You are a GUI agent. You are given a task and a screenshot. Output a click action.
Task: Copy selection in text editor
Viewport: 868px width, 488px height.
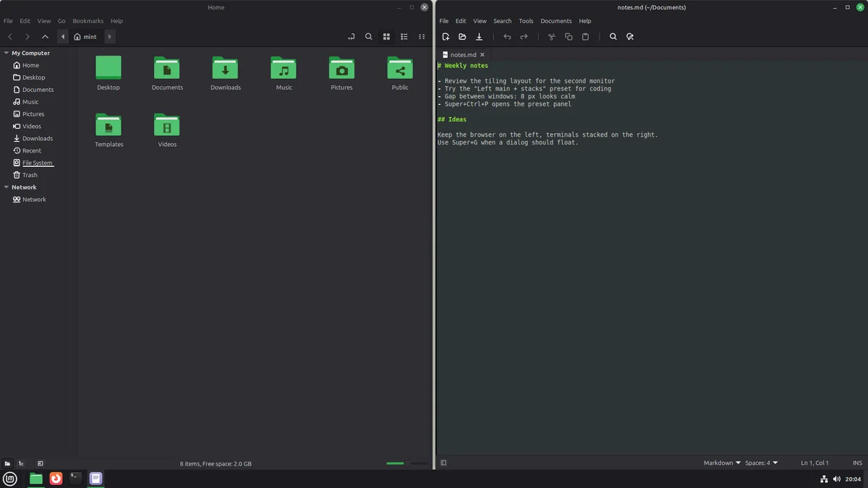point(569,37)
